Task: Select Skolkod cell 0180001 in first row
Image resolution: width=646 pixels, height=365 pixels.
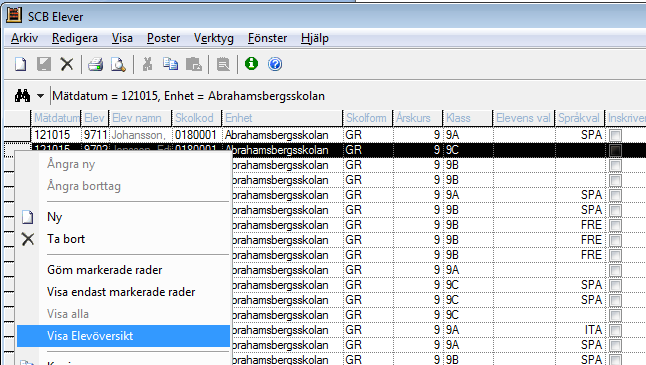Action: (197, 135)
